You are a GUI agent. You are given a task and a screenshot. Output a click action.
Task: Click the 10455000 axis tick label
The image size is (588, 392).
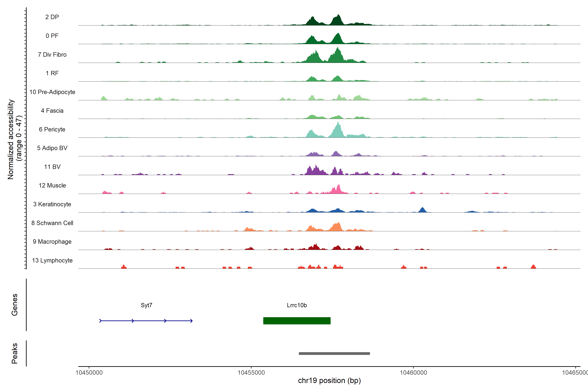pos(251,373)
